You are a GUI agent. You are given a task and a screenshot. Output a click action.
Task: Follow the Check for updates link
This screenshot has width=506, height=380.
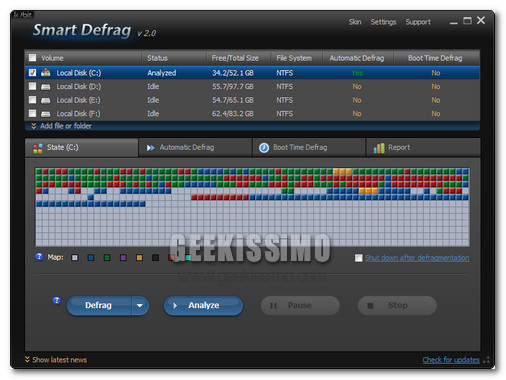pos(451,360)
